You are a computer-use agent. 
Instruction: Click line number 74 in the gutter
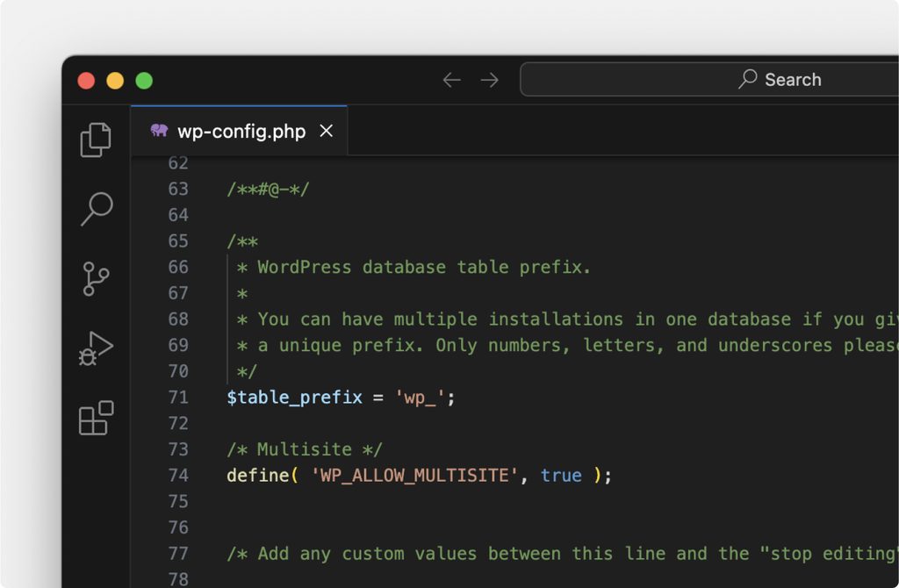tap(178, 475)
